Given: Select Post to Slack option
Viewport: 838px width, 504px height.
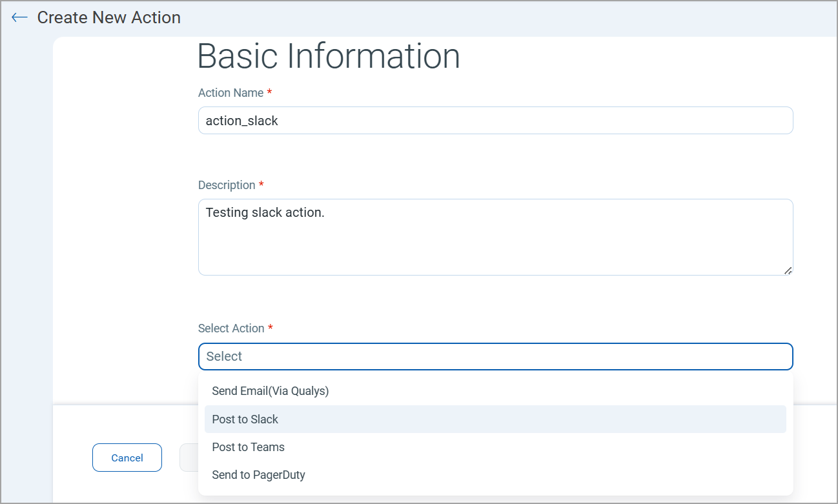Looking at the screenshot, I should [245, 419].
